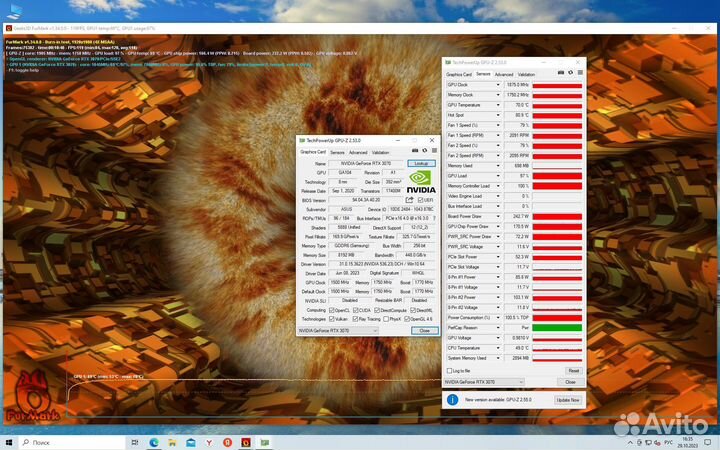Screen dimensions: 720x450
Task: Open the Memory Clock sensor dropdown arrow
Action: coord(498,95)
